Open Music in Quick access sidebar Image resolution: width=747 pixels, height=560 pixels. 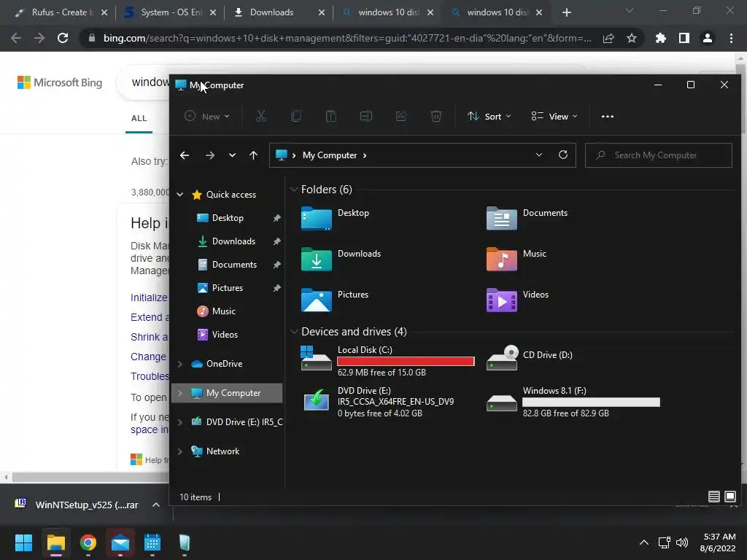(x=223, y=311)
